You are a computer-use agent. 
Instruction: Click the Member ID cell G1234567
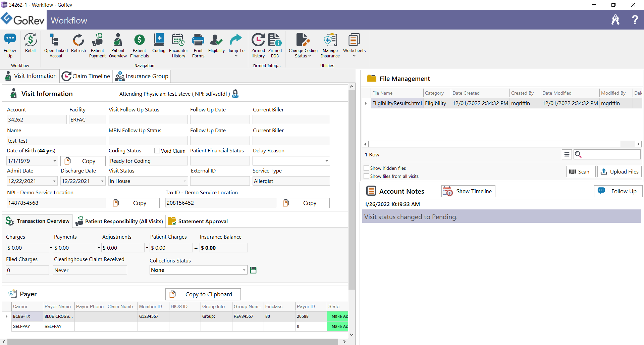tap(153, 316)
